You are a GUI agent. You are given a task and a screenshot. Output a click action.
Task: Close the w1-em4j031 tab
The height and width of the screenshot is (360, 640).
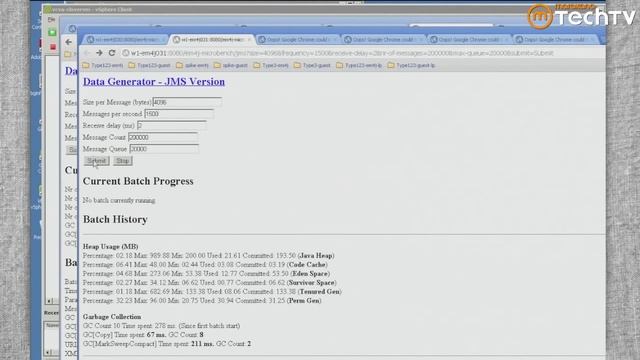[x=249, y=40]
